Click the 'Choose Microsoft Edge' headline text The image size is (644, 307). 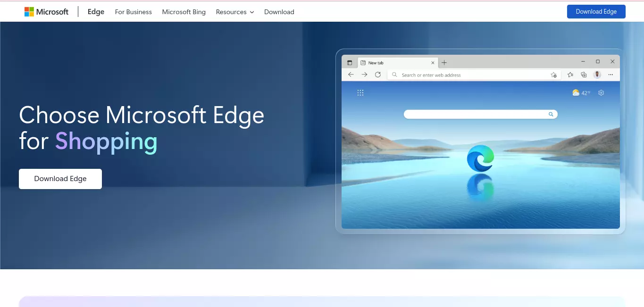click(142, 115)
